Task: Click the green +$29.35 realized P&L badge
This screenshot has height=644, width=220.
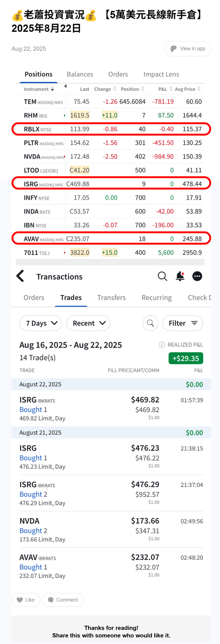Action: [185, 358]
